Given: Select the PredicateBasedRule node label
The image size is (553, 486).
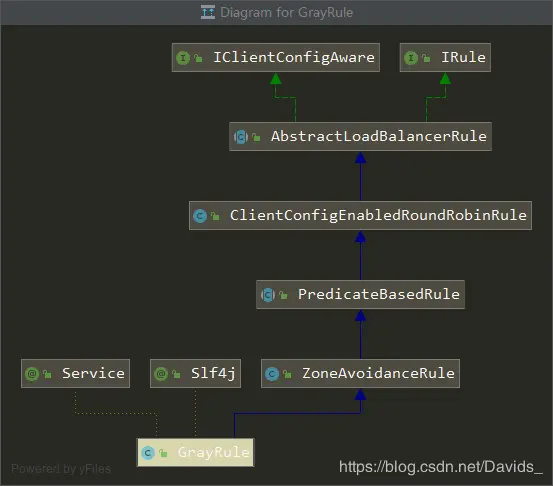Looking at the screenshot, I should click(x=379, y=294).
